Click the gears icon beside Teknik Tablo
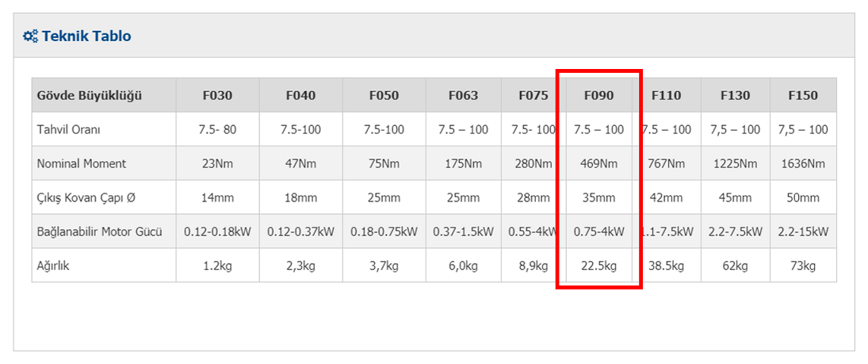The height and width of the screenshot is (364, 868). tap(30, 36)
